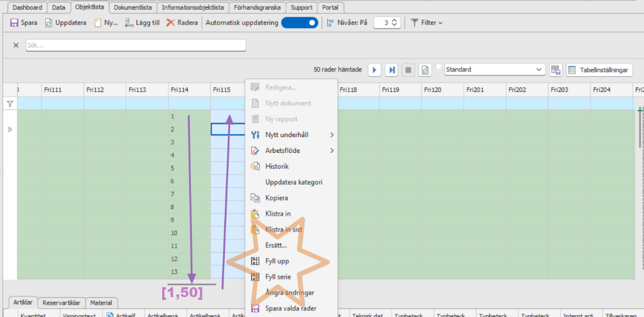The width and height of the screenshot is (644, 317).
Task: Click the stop fetching square button
Action: pyautogui.click(x=408, y=70)
